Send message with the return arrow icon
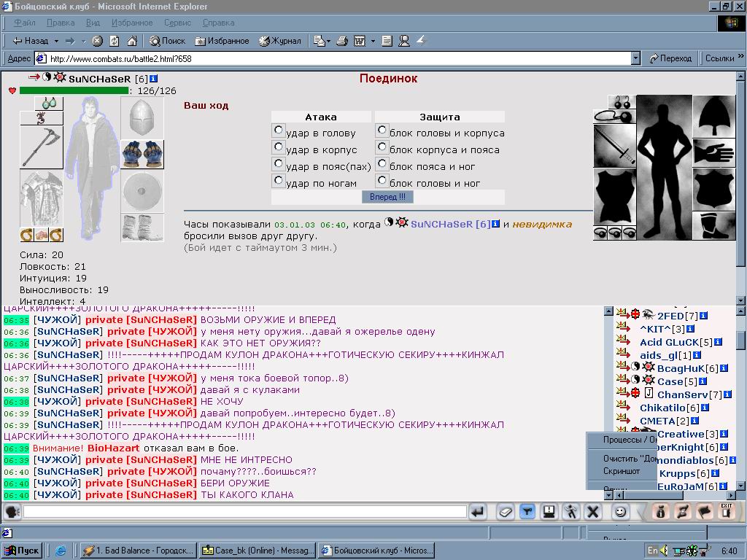 pos(477,512)
